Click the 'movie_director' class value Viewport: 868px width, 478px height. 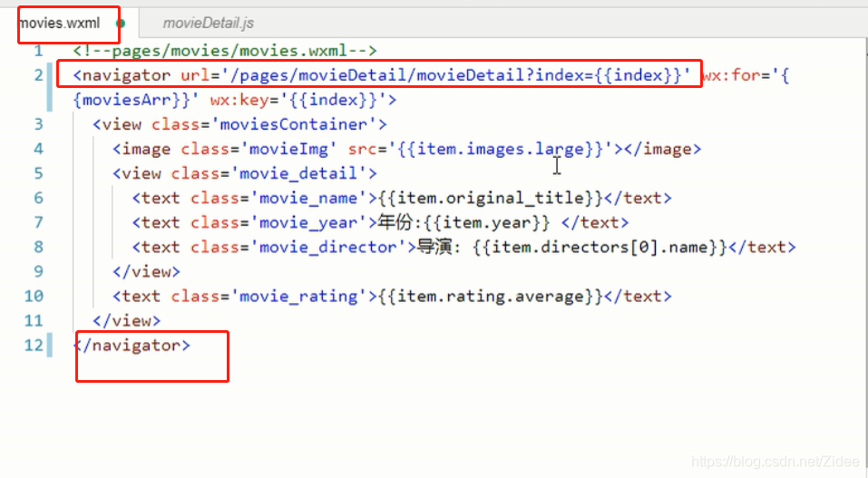click(327, 247)
